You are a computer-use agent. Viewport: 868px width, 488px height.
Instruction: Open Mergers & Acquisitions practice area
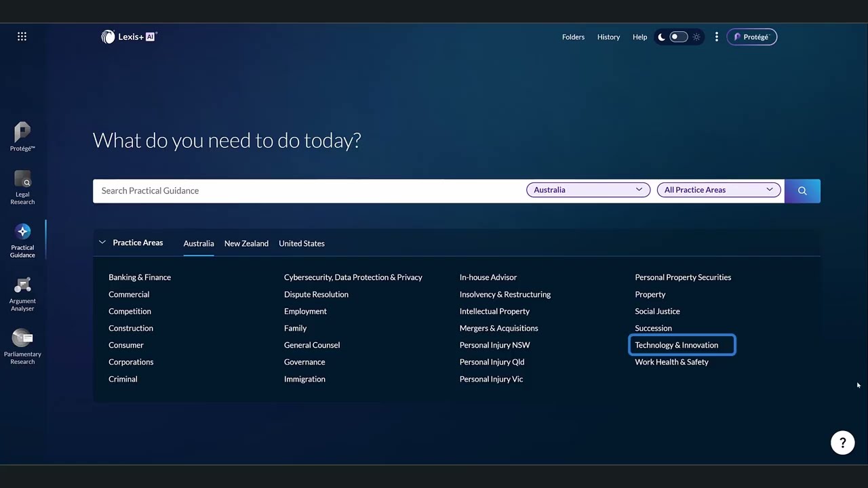[x=499, y=328]
